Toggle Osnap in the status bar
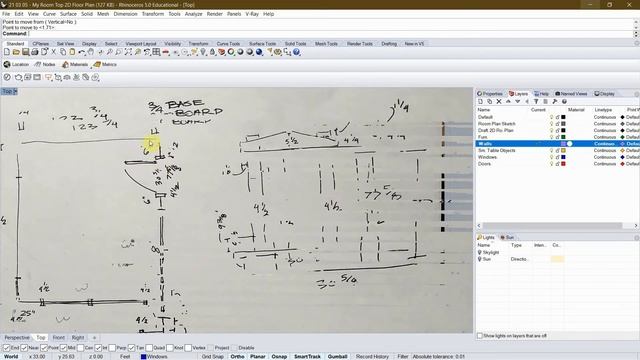 pyautogui.click(x=279, y=356)
